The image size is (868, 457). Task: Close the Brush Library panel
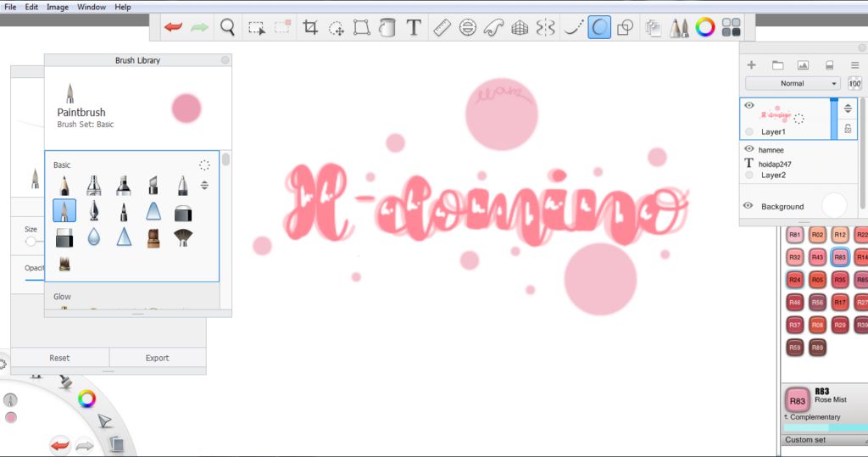click(x=225, y=60)
